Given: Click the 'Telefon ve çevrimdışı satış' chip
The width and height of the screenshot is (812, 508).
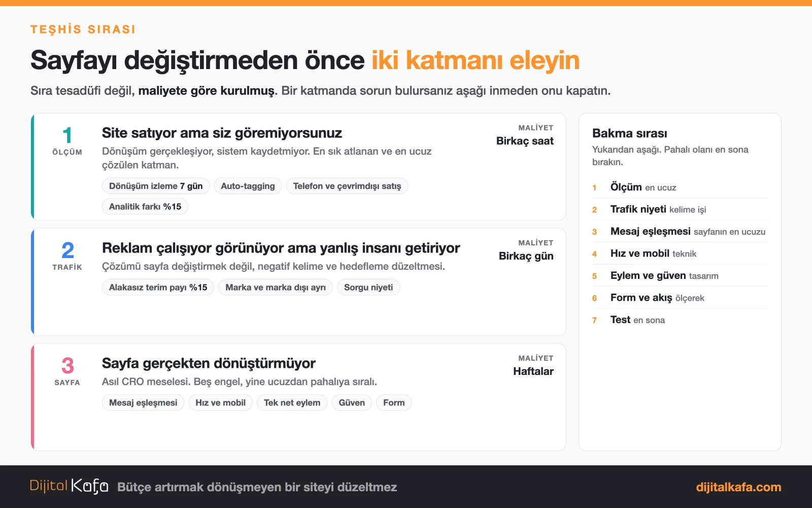Looking at the screenshot, I should (x=347, y=186).
